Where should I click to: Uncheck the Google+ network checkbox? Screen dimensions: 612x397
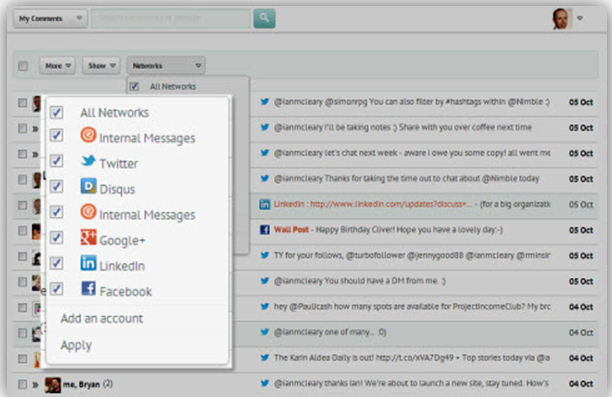coord(57,237)
